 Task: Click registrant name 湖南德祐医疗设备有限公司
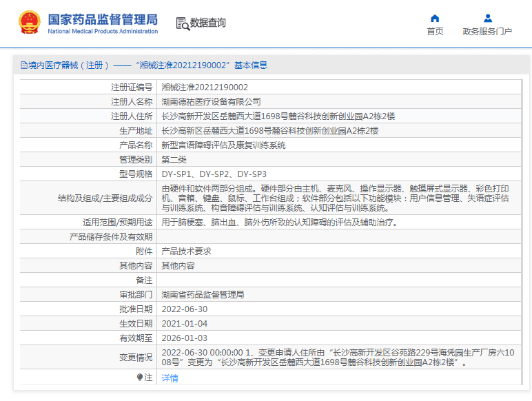(211, 102)
